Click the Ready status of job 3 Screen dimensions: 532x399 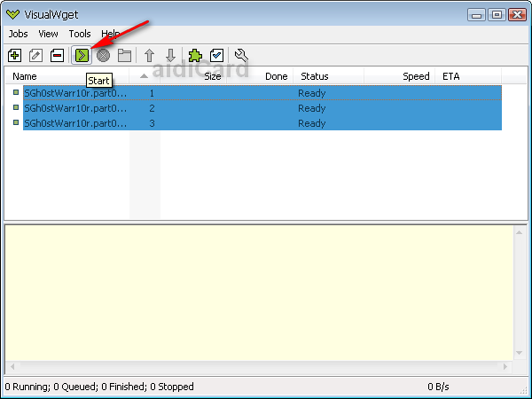coord(312,123)
